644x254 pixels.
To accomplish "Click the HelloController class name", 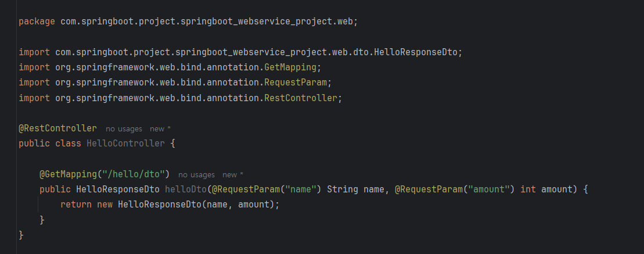I will coord(125,144).
